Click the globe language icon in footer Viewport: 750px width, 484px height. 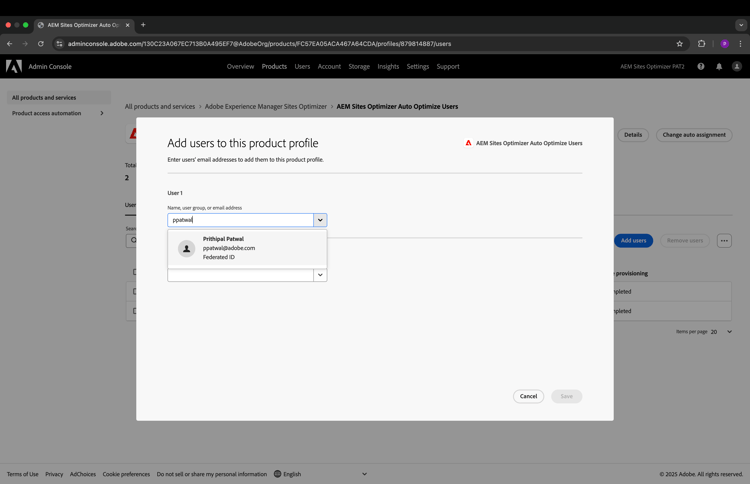pyautogui.click(x=277, y=474)
